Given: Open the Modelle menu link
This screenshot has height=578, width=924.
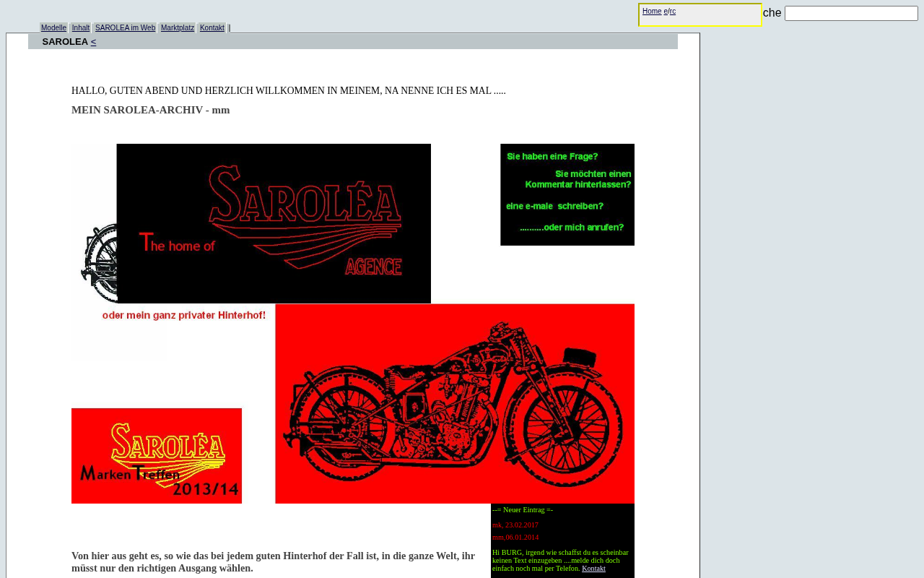Looking at the screenshot, I should point(53,28).
